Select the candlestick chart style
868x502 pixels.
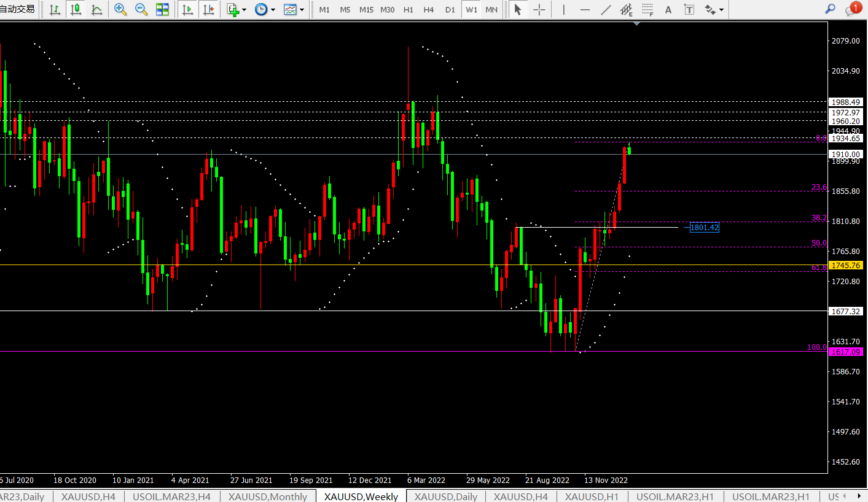pos(76,9)
